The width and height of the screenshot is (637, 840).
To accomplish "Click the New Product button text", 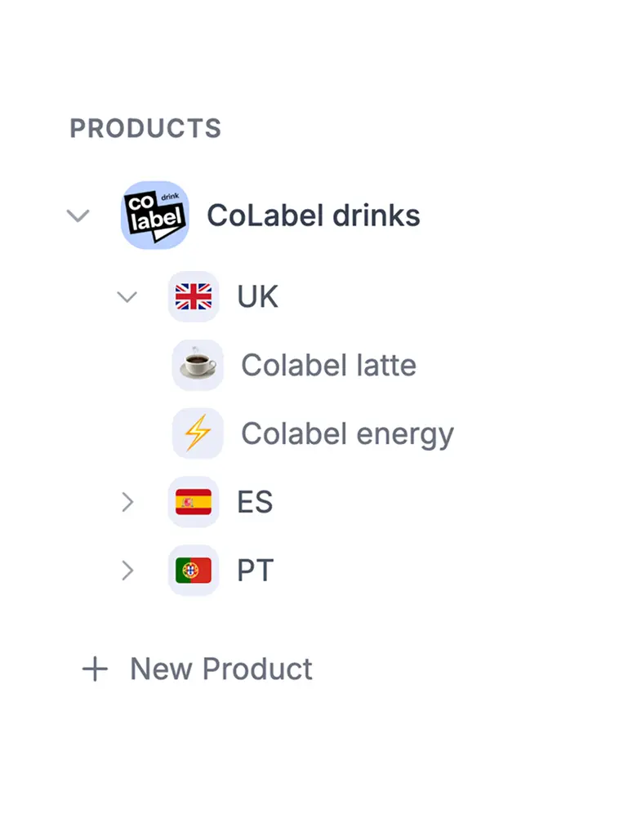I will point(221,669).
